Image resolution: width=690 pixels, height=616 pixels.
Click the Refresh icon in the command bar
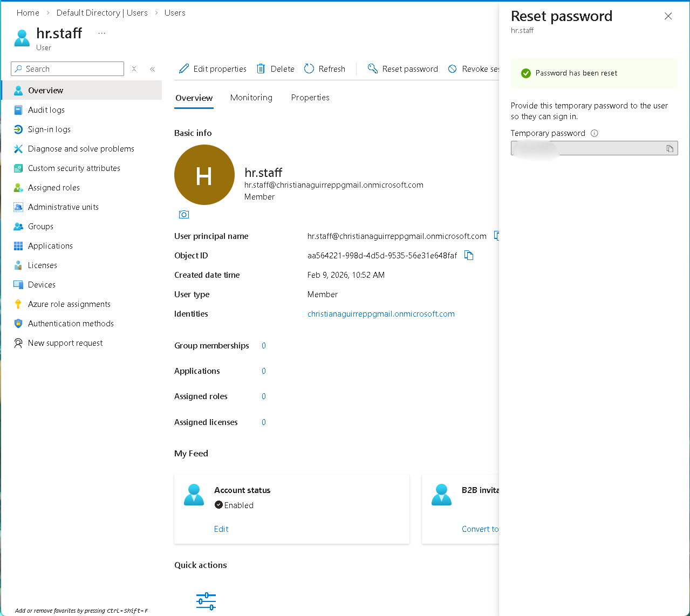tap(309, 69)
